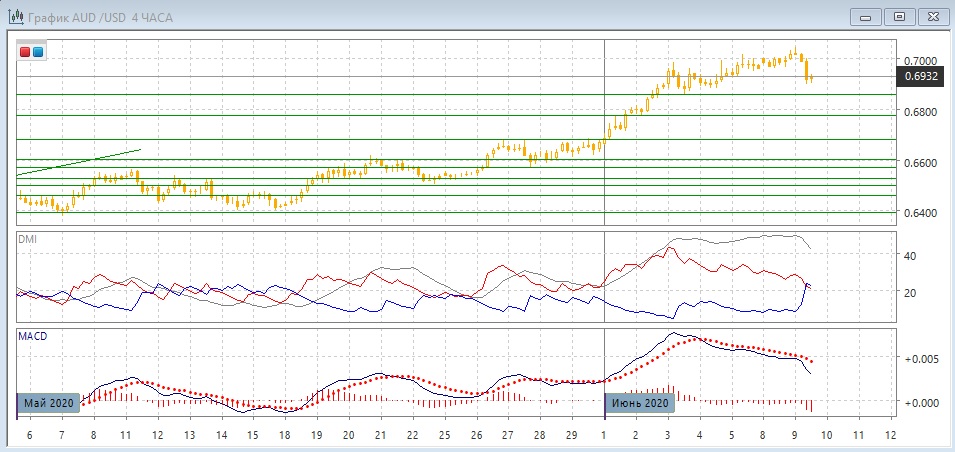955x452 pixels.
Task: Click the current price label 0.6932
Action: (x=920, y=76)
